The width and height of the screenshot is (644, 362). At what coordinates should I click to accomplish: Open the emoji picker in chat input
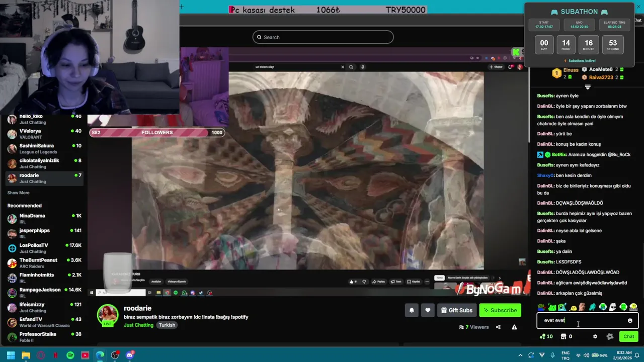click(630, 320)
